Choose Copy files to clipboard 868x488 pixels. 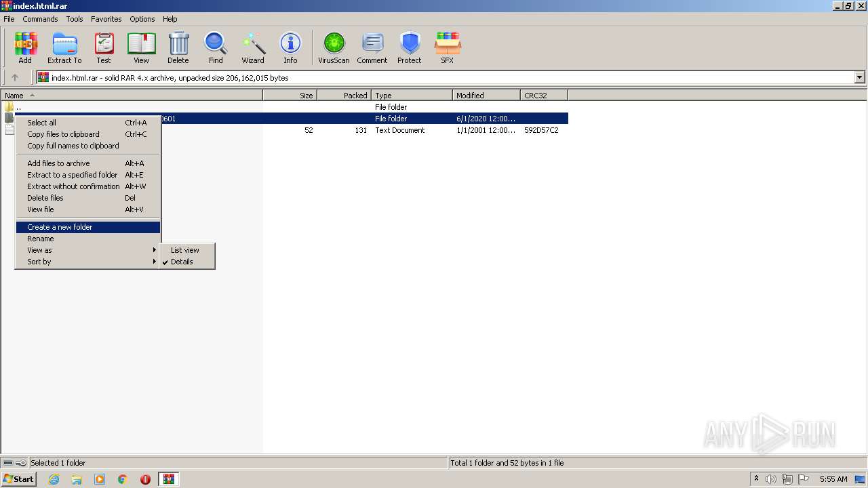[x=88, y=134]
